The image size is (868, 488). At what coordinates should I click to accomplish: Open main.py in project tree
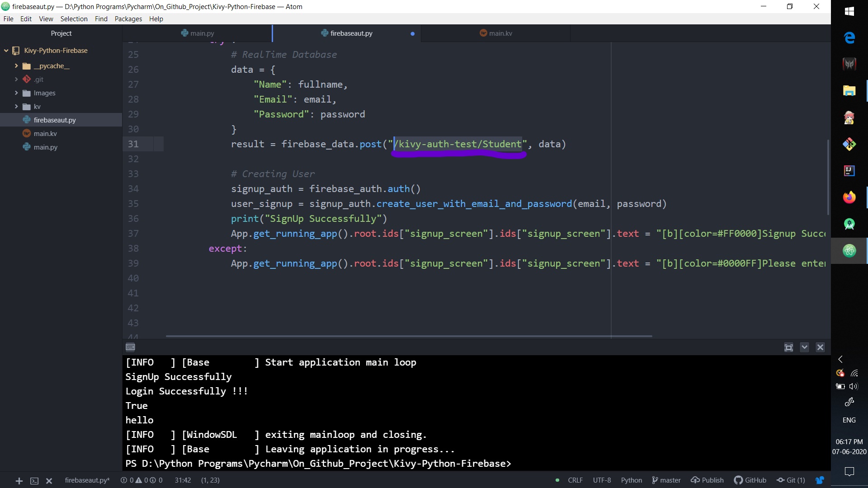45,147
